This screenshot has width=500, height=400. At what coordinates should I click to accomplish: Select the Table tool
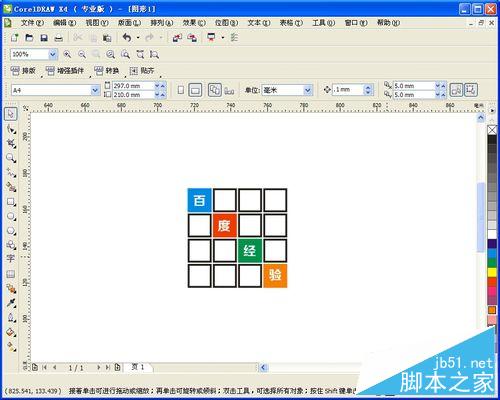(x=11, y=274)
